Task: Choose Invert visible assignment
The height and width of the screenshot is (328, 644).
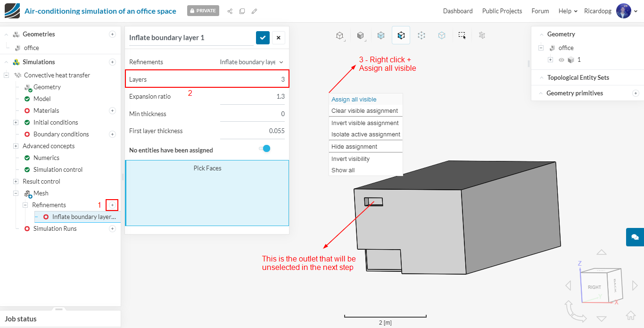Action: tap(365, 123)
